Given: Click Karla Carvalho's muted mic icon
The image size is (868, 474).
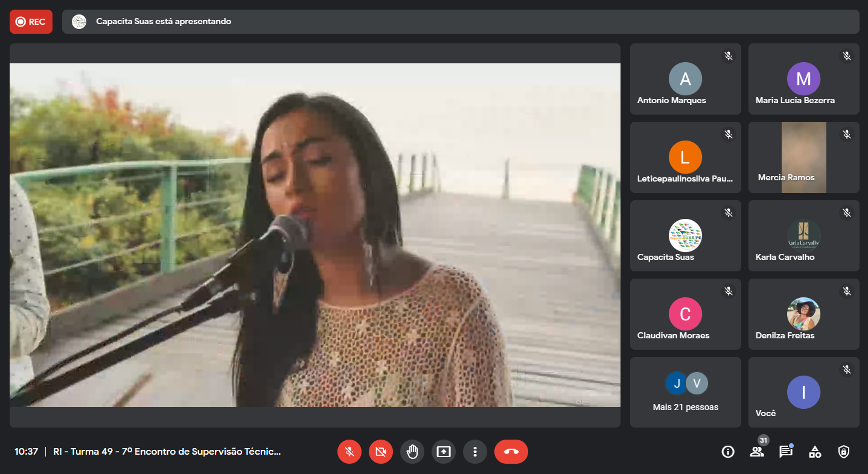Looking at the screenshot, I should pos(847,213).
